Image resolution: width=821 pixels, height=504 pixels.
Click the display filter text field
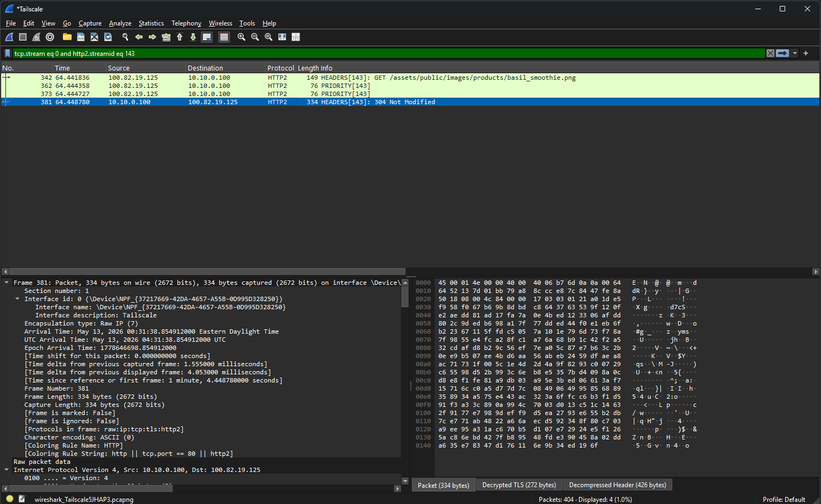coord(388,53)
